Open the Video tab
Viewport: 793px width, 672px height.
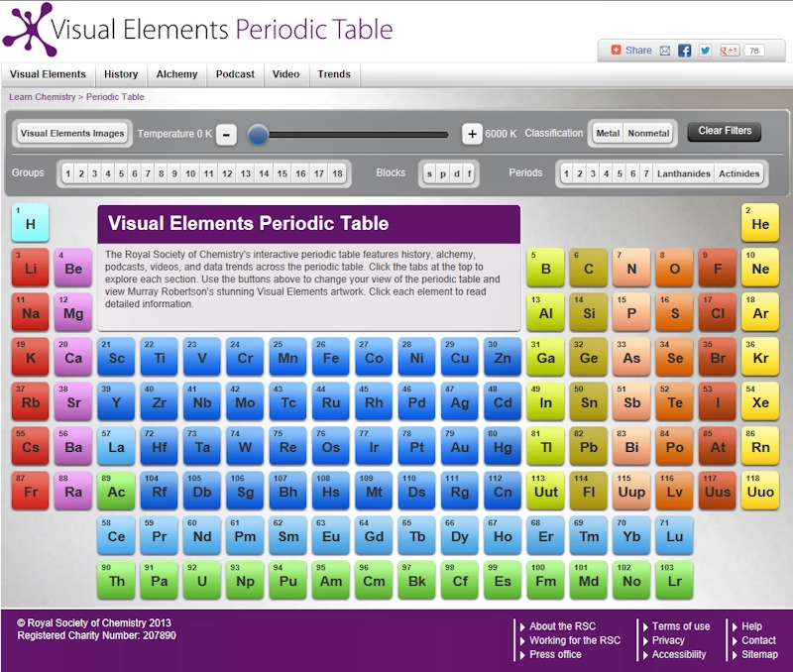tap(285, 74)
